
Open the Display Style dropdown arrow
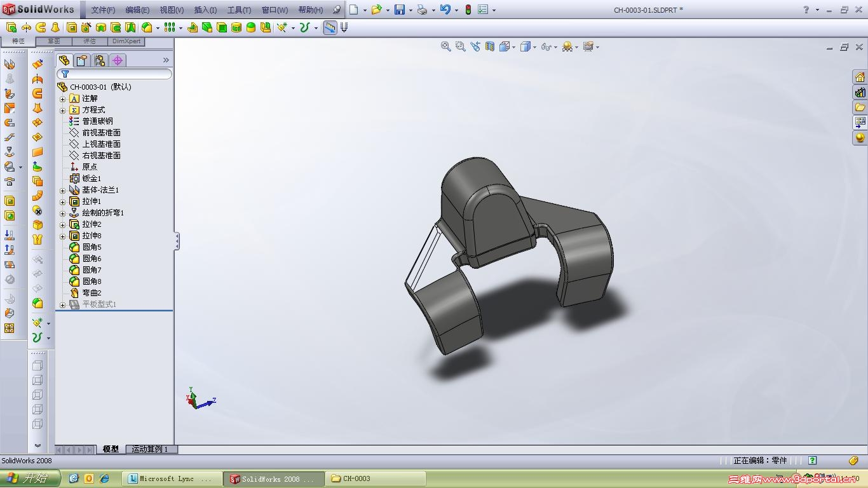534,47
